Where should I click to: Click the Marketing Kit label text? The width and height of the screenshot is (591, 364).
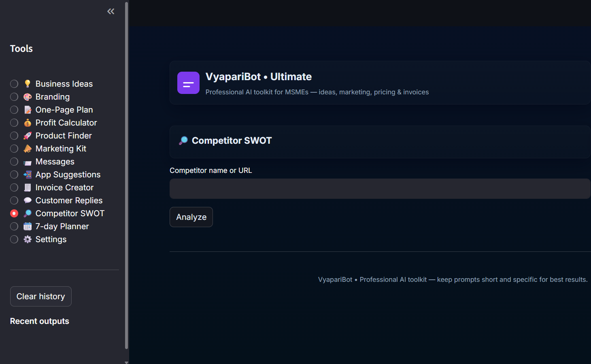pyautogui.click(x=61, y=149)
